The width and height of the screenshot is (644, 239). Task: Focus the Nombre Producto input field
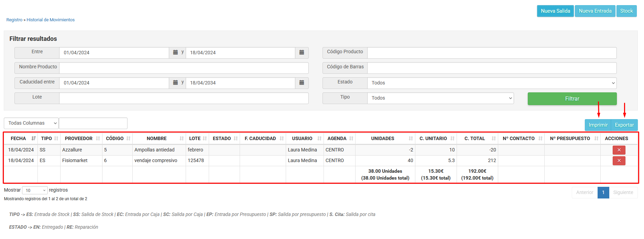(184, 68)
